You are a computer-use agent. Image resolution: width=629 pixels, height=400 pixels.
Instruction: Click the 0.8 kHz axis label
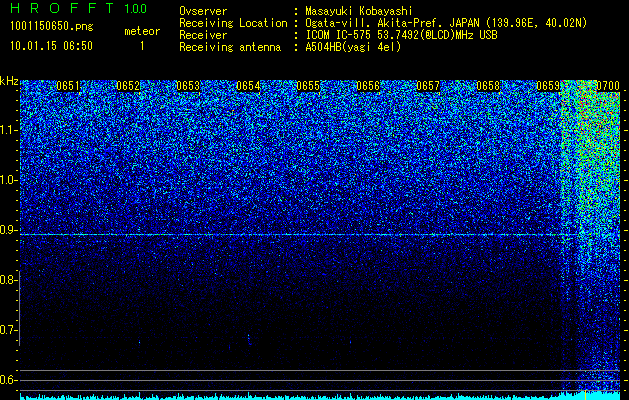pyautogui.click(x=8, y=280)
